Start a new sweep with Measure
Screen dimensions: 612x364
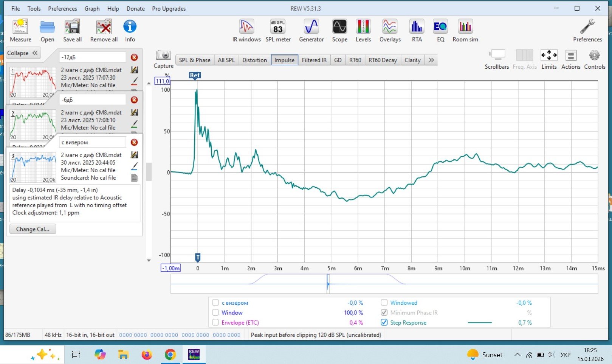coord(20,31)
